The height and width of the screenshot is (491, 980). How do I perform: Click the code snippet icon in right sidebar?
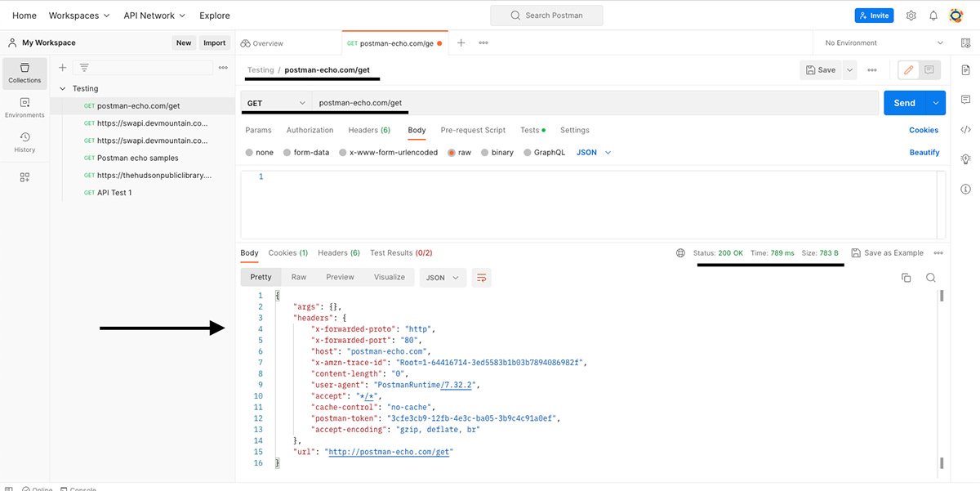pyautogui.click(x=966, y=129)
